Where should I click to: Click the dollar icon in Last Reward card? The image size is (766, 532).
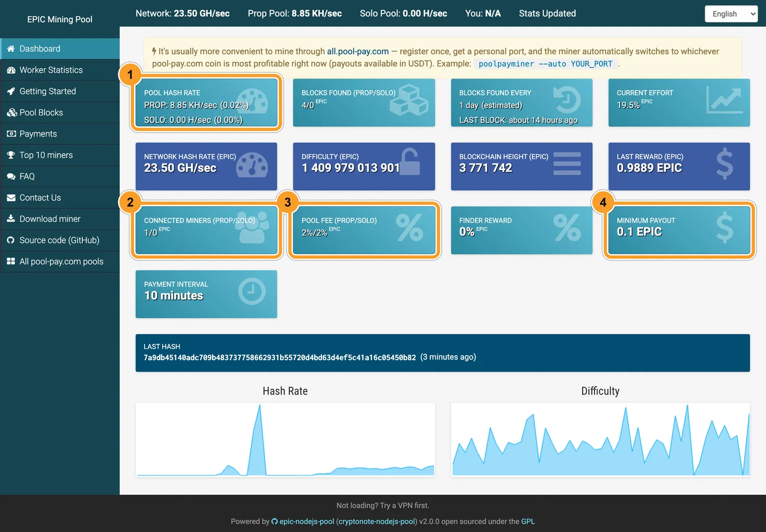[x=724, y=164]
